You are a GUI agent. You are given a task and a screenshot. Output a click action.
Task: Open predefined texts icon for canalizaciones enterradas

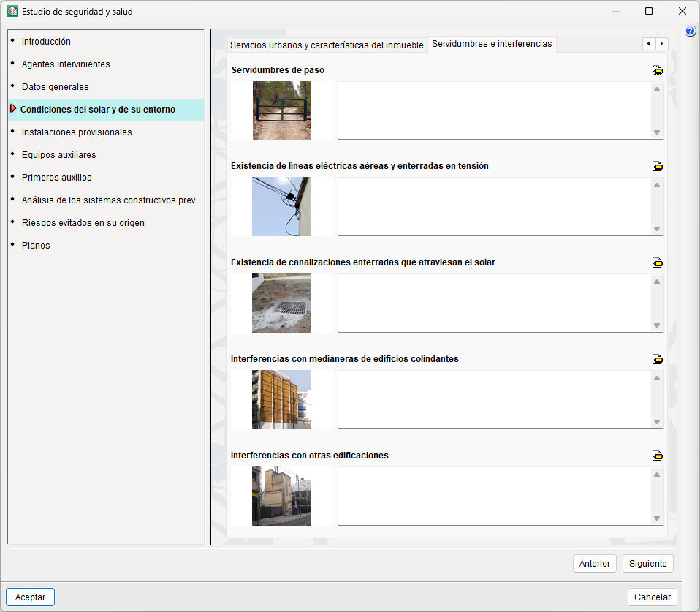[657, 262]
